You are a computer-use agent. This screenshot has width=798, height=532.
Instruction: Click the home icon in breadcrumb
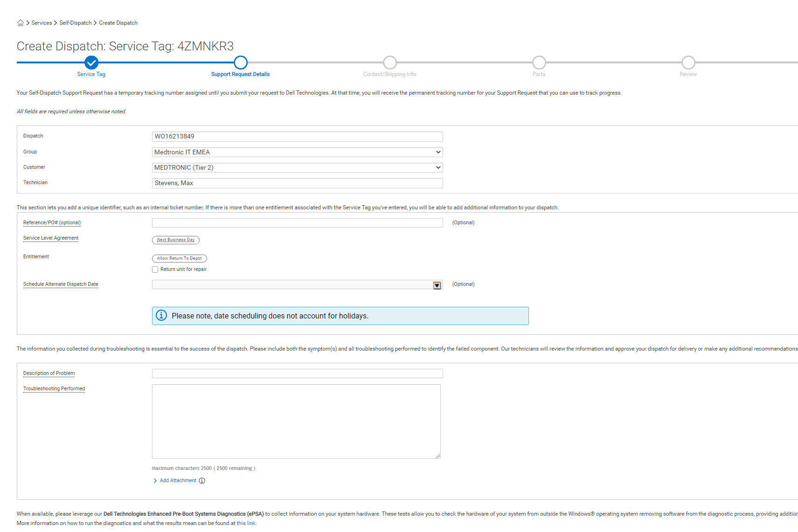[20, 23]
